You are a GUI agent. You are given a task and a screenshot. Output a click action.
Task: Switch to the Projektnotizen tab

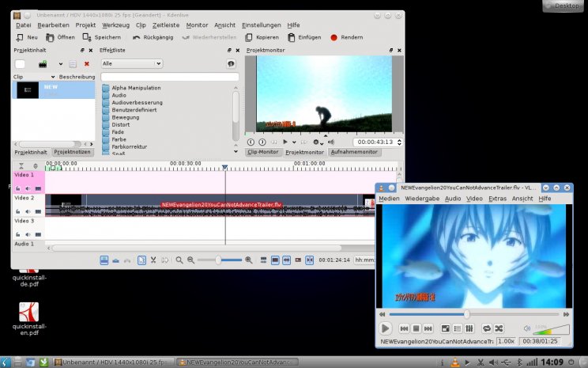tap(73, 152)
